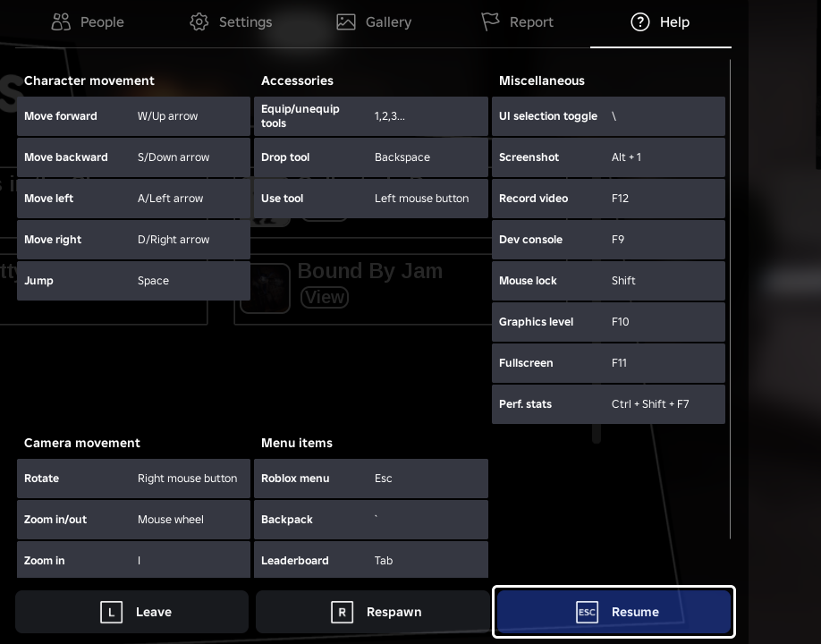Click the 'Right mouse button' binding
Screen dimensions: 821x644
tap(187, 479)
